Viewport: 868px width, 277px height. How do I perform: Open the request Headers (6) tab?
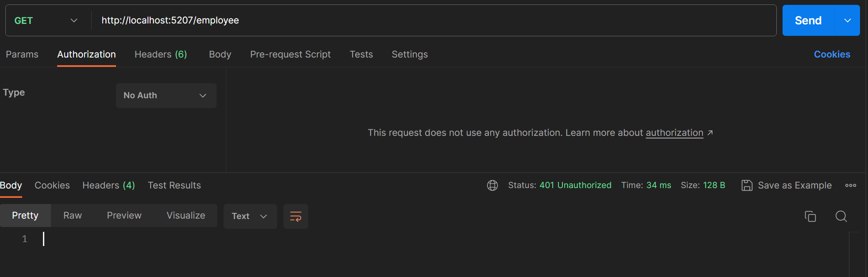161,54
